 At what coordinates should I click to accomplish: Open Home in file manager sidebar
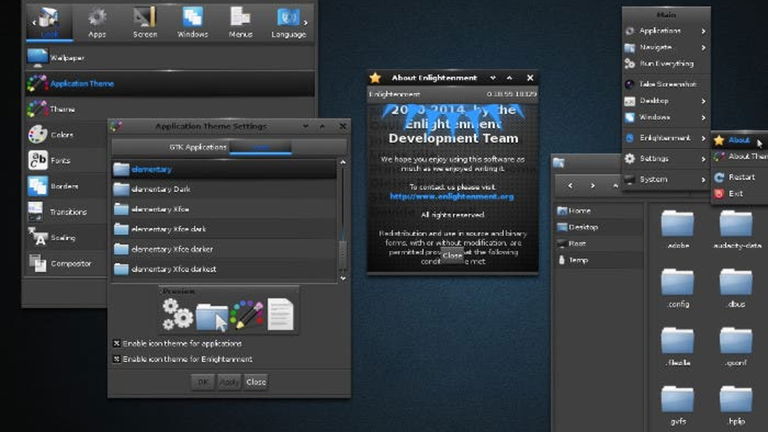pos(599,211)
